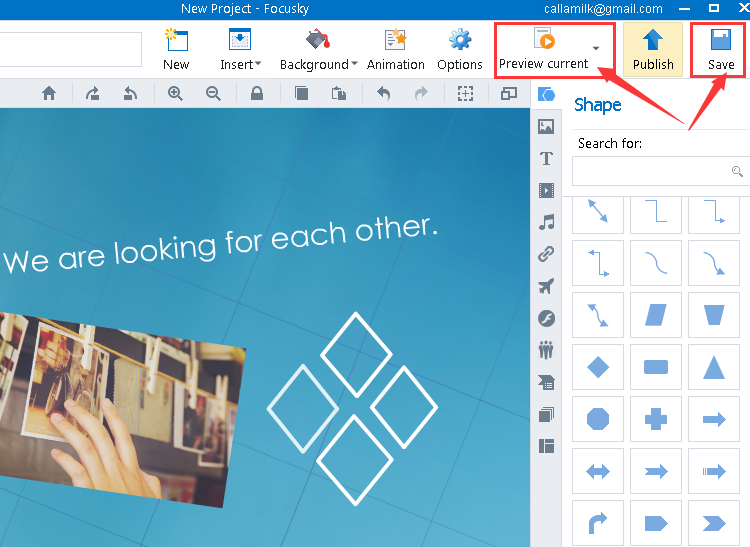Select the curved connector with arrow shape
The width and height of the screenshot is (750, 547).
point(714,263)
